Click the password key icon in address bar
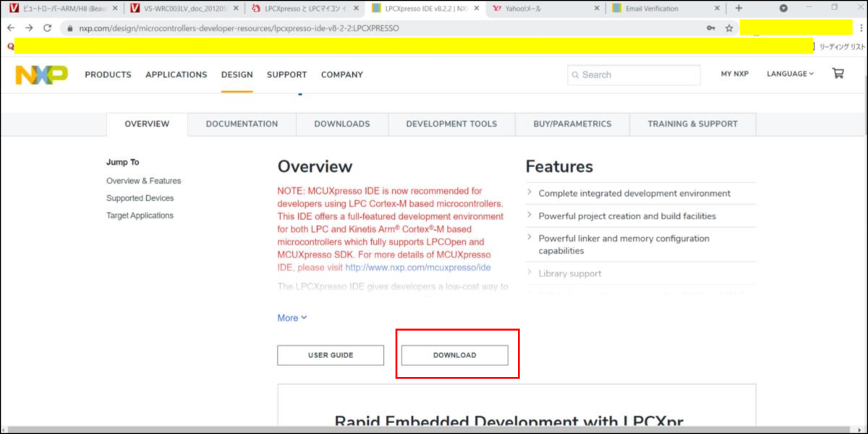The image size is (868, 434). coord(711,28)
